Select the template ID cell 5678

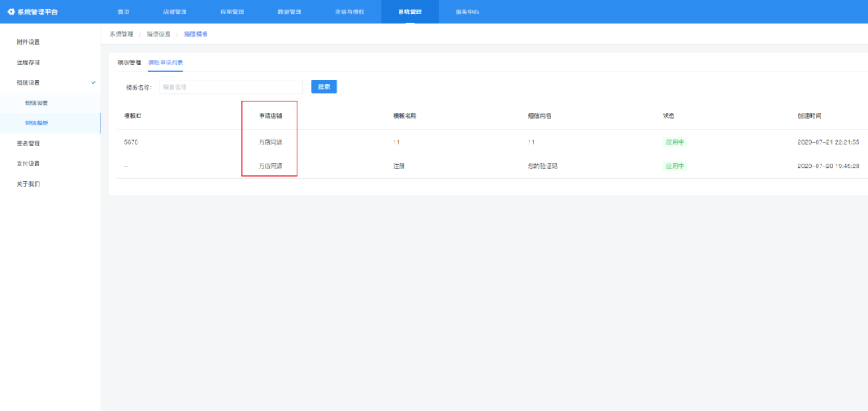click(131, 142)
